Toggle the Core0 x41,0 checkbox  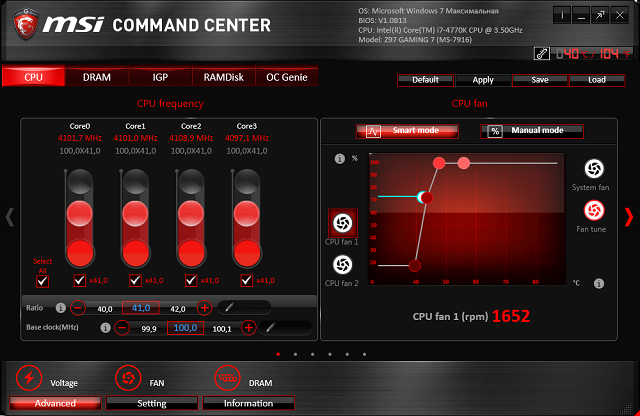80,280
